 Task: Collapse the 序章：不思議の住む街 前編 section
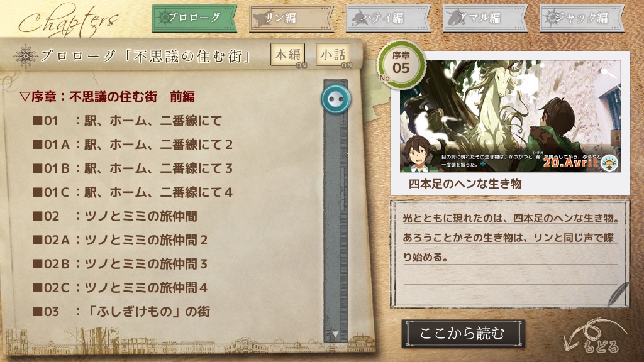107,97
